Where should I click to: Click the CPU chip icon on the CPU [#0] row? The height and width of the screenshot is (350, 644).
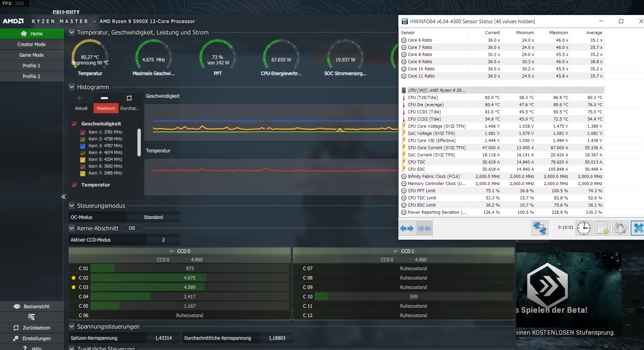404,90
